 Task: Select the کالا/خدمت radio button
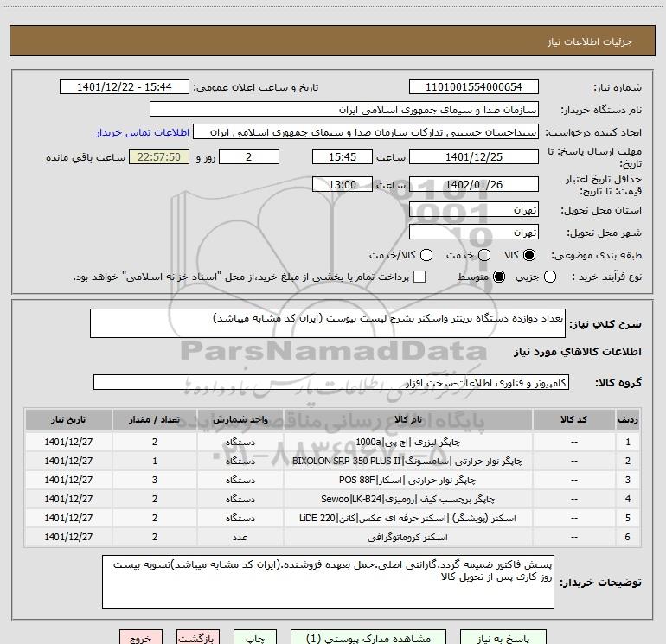tap(426, 255)
